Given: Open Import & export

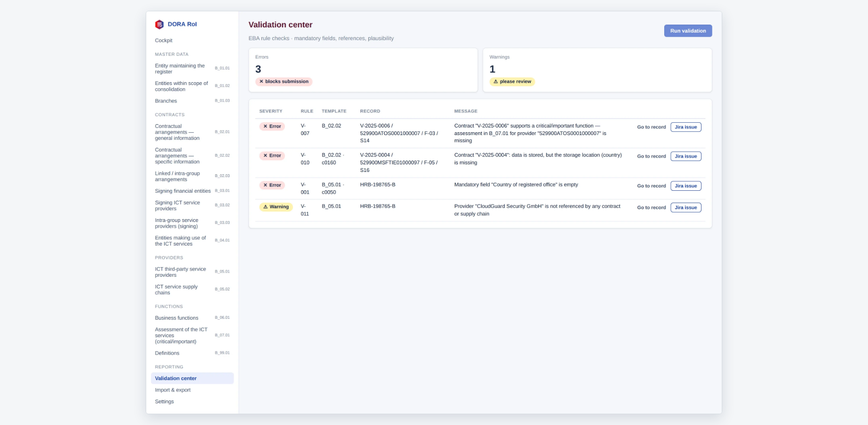Looking at the screenshot, I should click(192, 390).
